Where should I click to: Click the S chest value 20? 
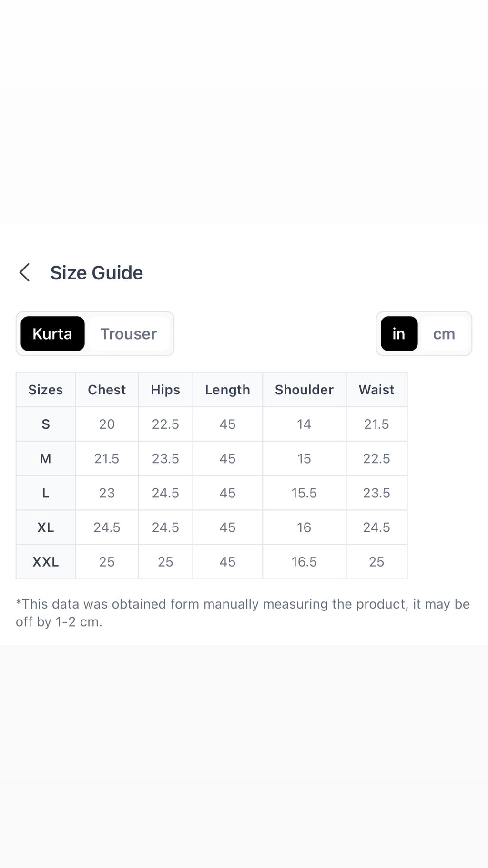pyautogui.click(x=107, y=424)
